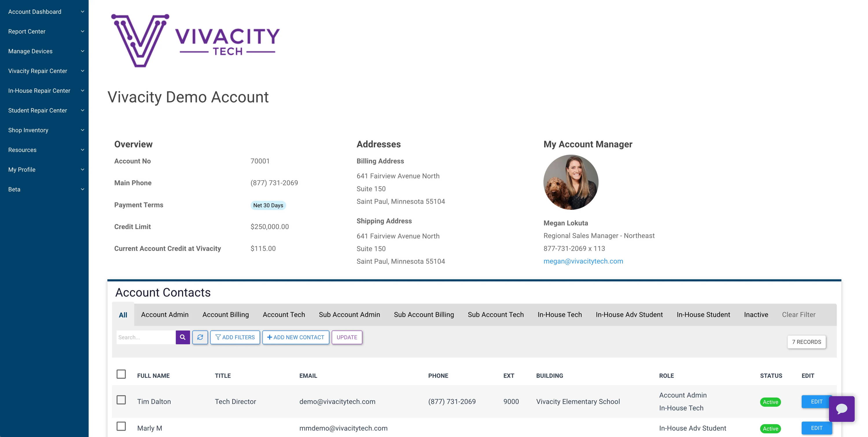
Task: Open the Sub Account Tech tab
Action: tap(496, 315)
